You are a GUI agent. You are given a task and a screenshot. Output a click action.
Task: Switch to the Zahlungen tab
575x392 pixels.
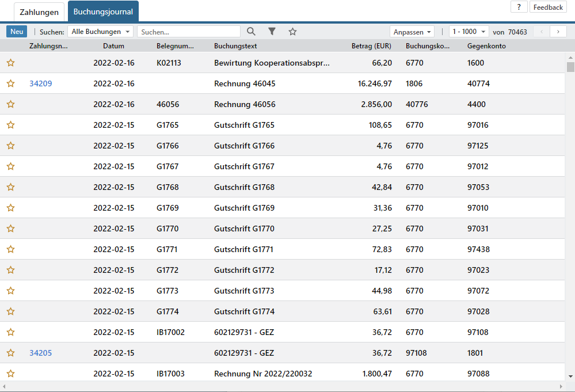point(39,12)
